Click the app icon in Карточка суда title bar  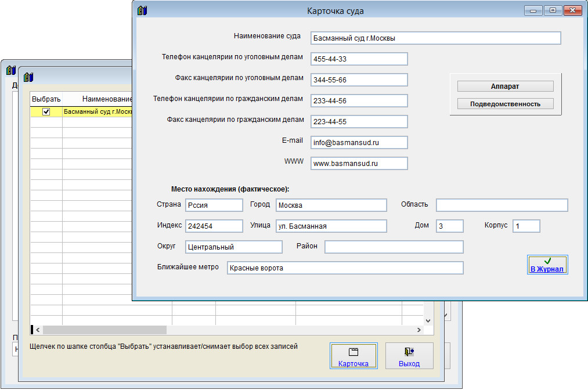142,10
